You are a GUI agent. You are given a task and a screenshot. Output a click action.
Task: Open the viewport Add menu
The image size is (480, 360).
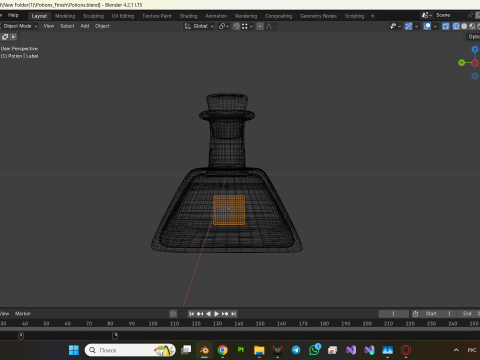[x=85, y=26]
